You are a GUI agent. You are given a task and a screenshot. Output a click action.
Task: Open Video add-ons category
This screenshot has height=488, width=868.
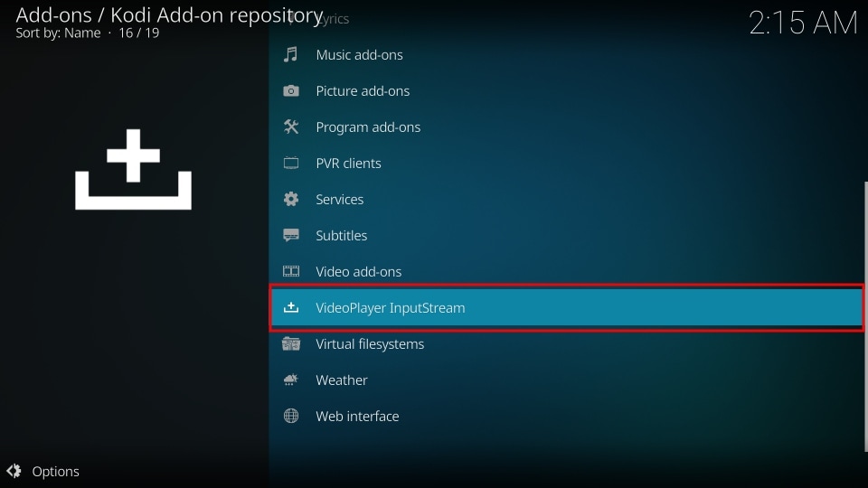point(566,271)
